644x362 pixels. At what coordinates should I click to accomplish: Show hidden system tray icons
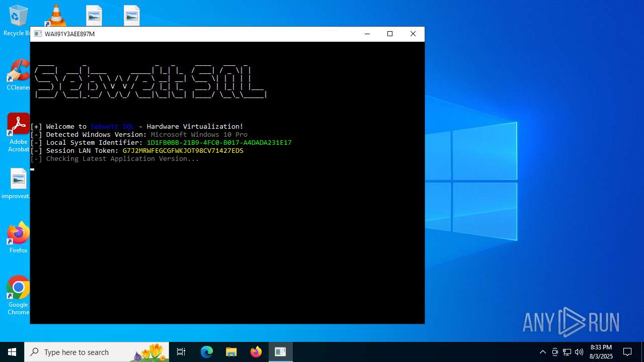(x=542, y=352)
